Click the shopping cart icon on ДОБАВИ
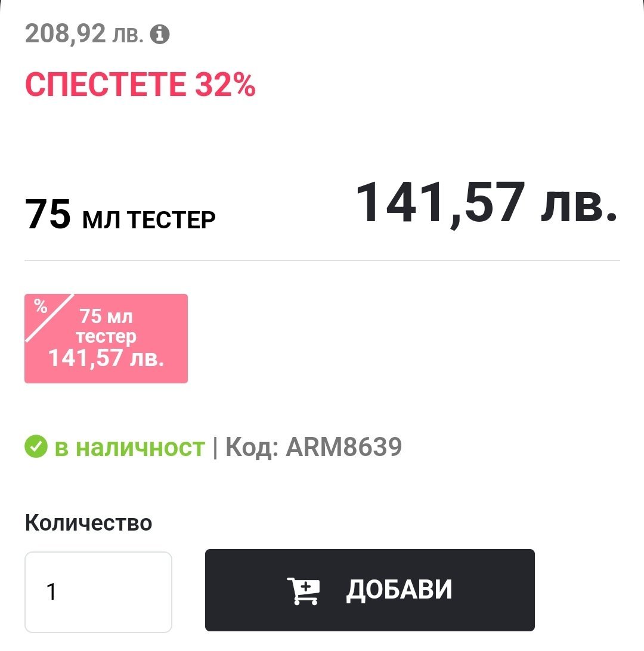The height and width of the screenshot is (651, 644). [x=304, y=590]
